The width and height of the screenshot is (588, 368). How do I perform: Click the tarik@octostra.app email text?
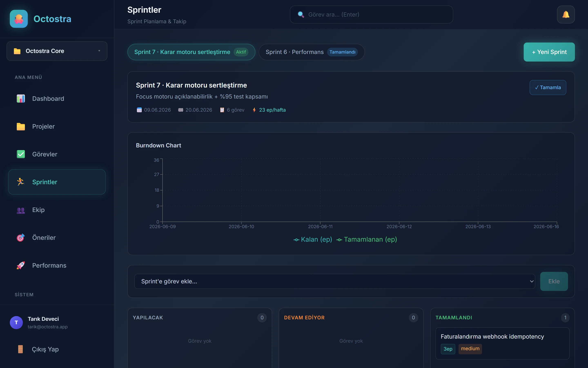(48, 327)
